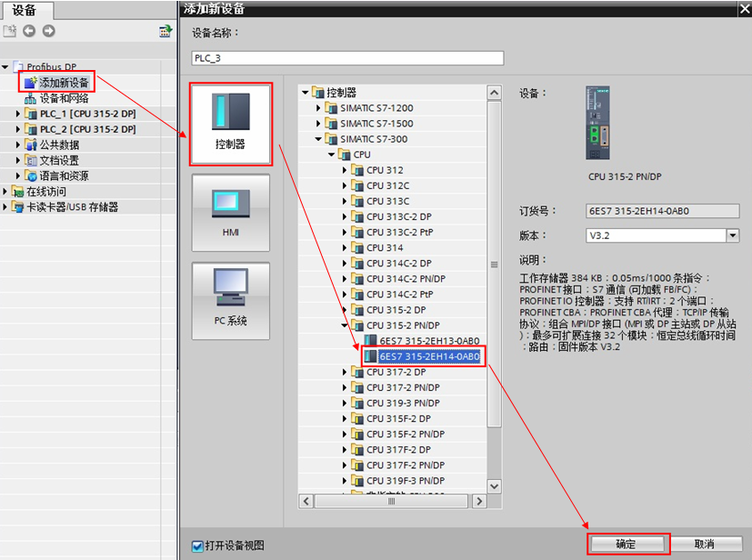Click the 卡读卡器/USB 存储器 icon
This screenshot has height=560, width=752.
(x=18, y=206)
